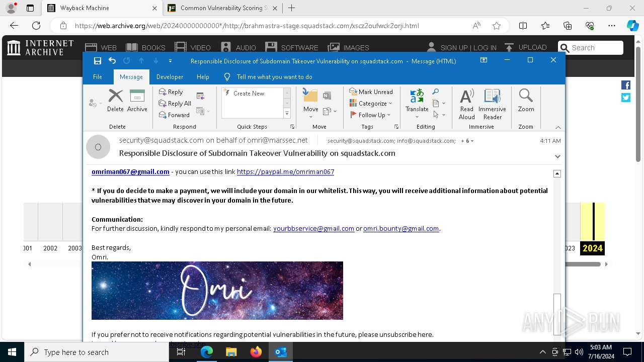Open Outlook from taskbar
Viewport: 644px width, 362px height.
(281, 352)
